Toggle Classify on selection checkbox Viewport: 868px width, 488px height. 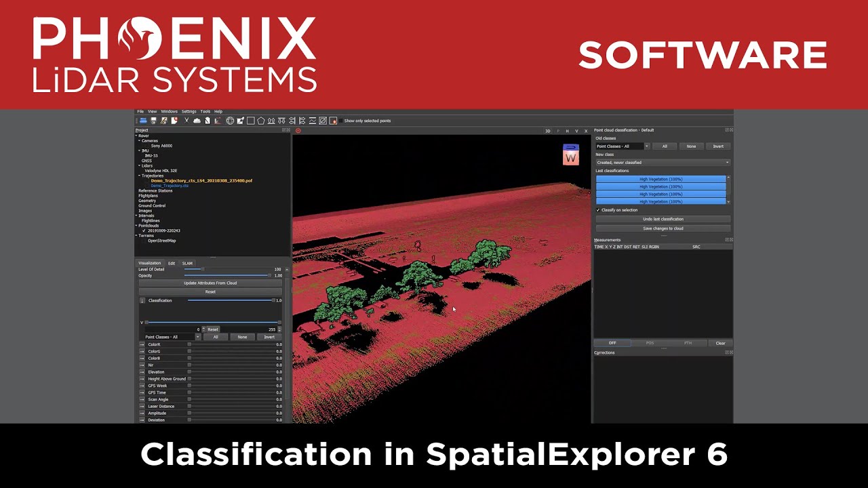598,210
